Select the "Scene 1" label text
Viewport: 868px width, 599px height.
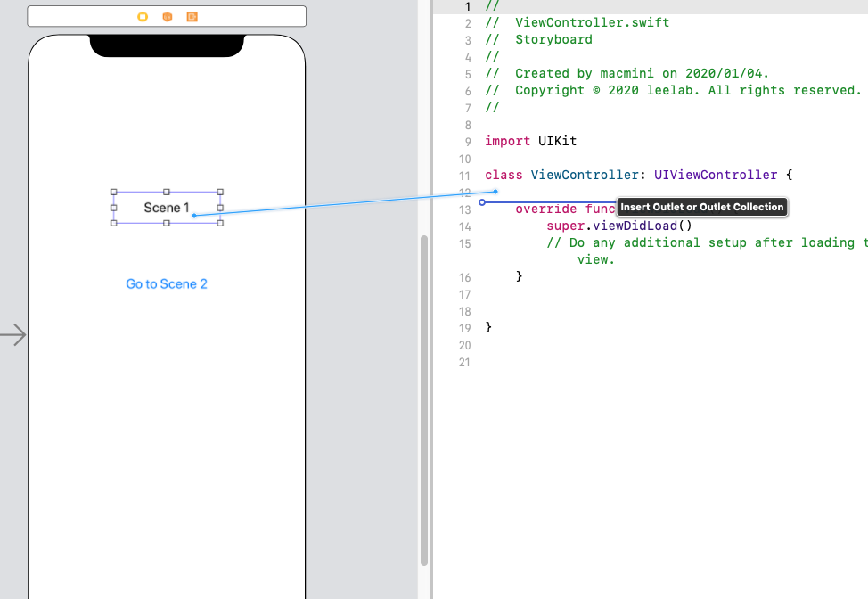coord(166,208)
